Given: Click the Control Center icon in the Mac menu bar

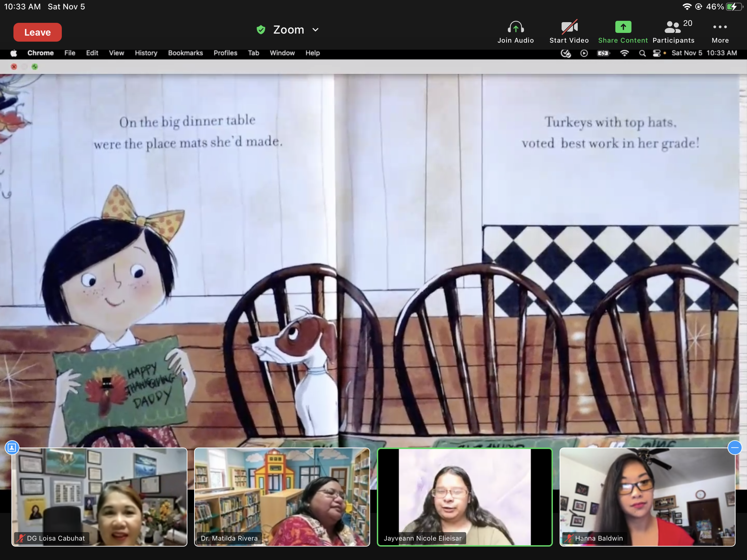Looking at the screenshot, I should point(657,53).
